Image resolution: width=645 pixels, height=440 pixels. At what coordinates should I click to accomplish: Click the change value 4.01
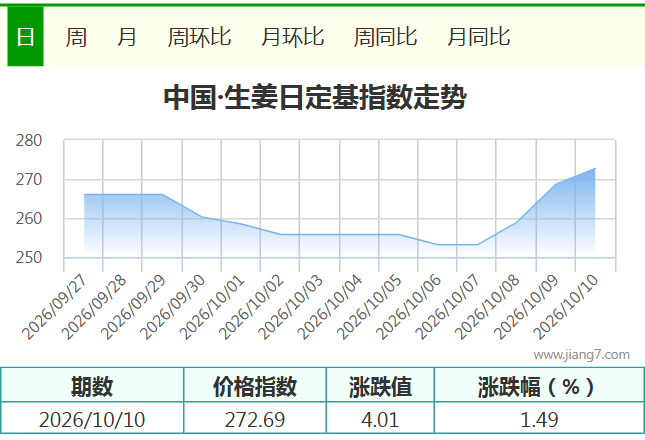(x=381, y=419)
